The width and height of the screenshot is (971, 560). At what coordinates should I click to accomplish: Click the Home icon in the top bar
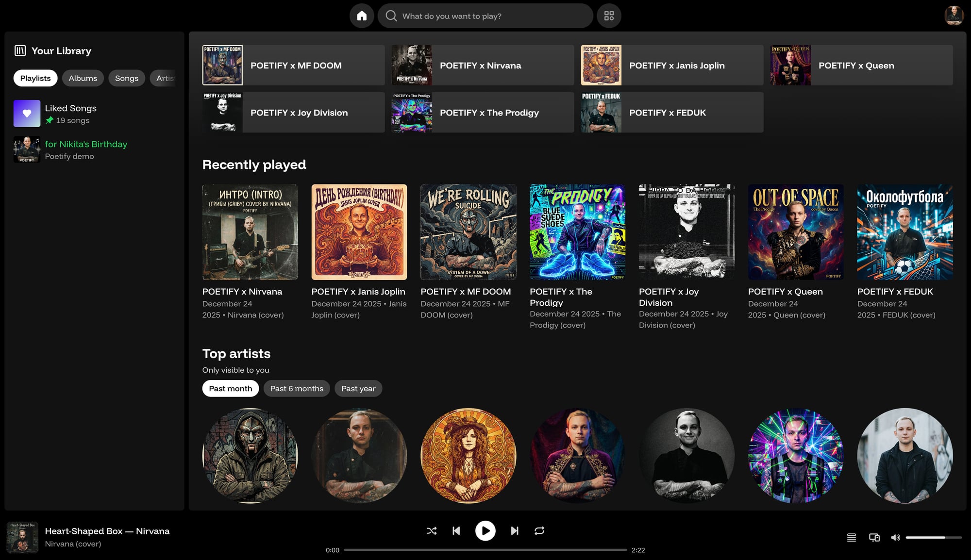(x=362, y=16)
